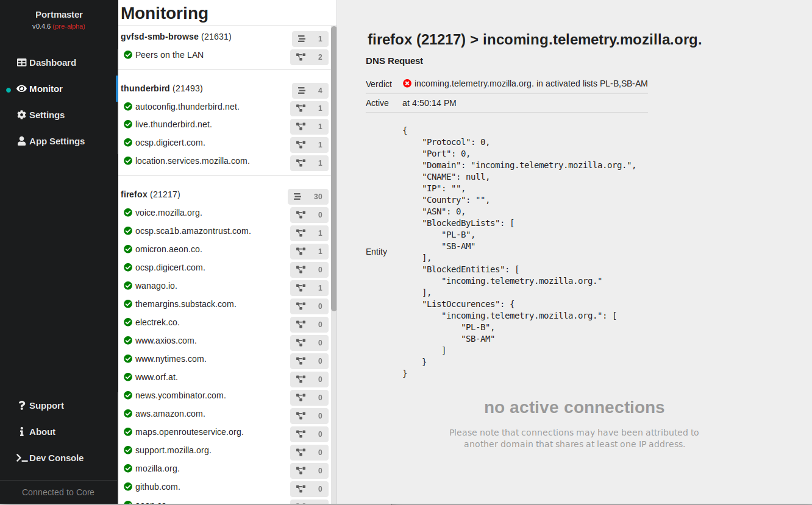Click connection badge for www.nytimes.com.
Viewport: 812px width, 505px height.
coord(309,361)
